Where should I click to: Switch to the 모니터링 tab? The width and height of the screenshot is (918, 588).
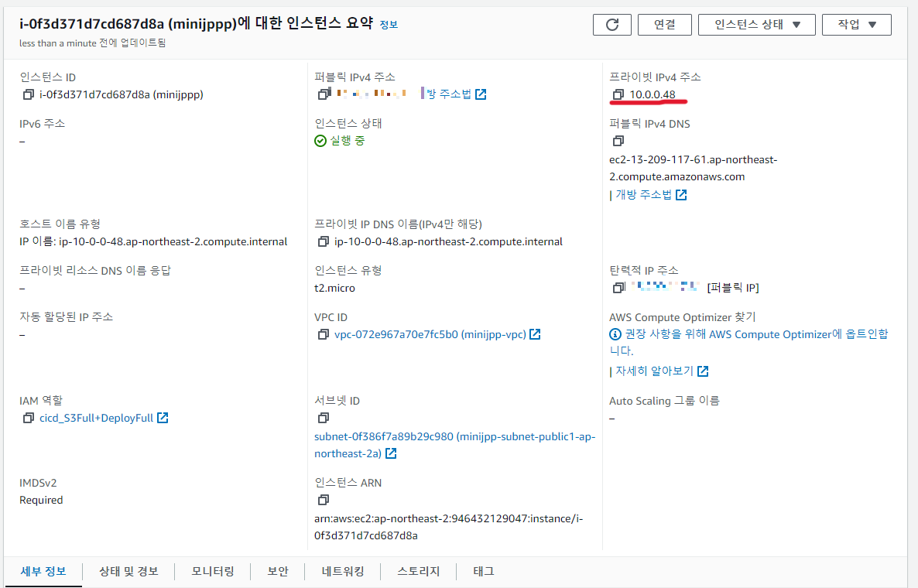(x=213, y=571)
